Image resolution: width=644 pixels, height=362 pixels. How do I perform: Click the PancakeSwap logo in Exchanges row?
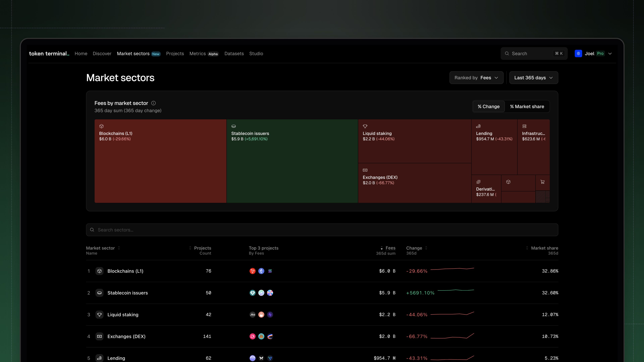[261, 336]
